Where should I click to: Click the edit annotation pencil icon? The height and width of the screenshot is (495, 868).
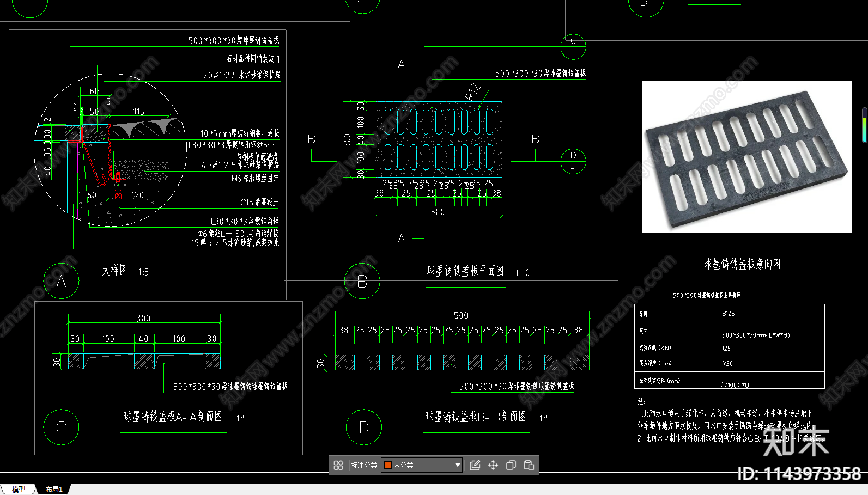click(x=475, y=465)
